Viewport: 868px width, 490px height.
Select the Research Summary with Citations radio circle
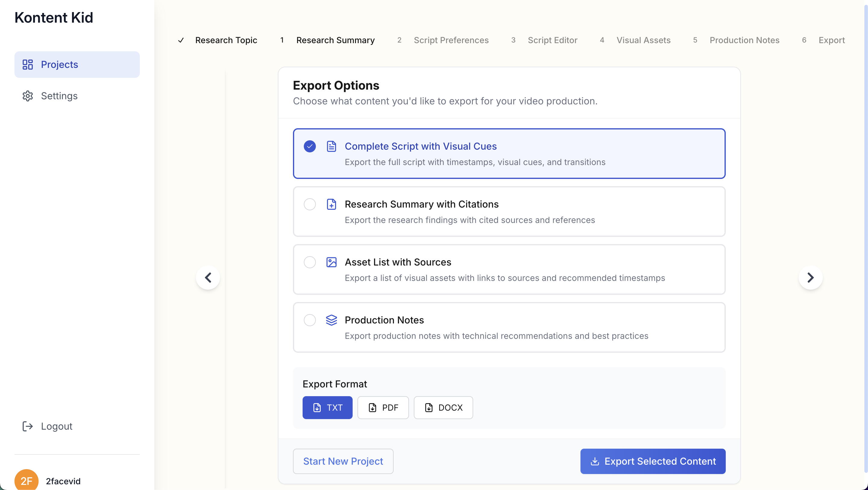(310, 204)
